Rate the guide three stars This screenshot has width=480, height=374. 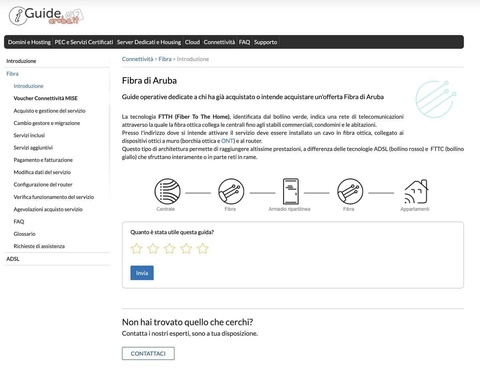coord(170,248)
